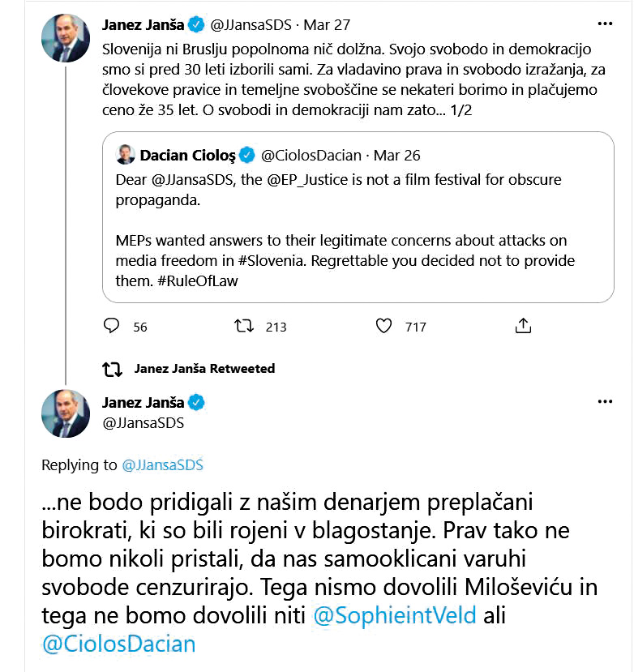The image size is (634, 672).
Task: Click retweeted icon beside 'Janez Janša Retweeted'
Action: tap(112, 369)
